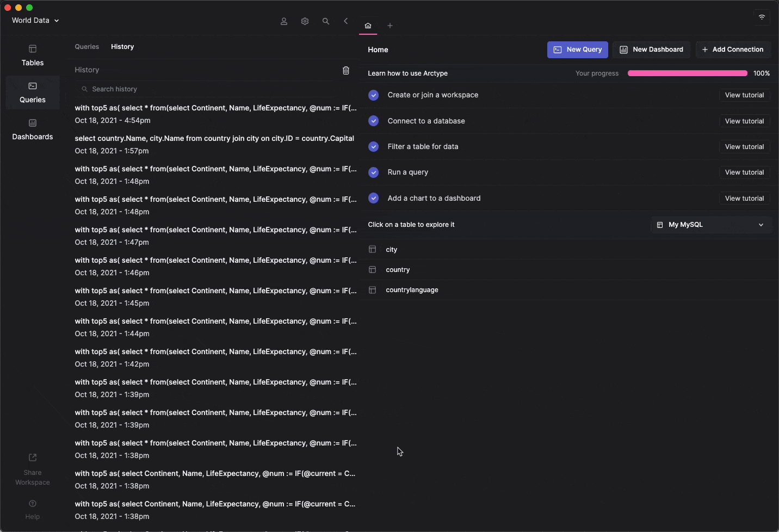Toggle the 'Create or join a workspace' checkmark
This screenshot has width=779, height=532.
[x=373, y=95]
